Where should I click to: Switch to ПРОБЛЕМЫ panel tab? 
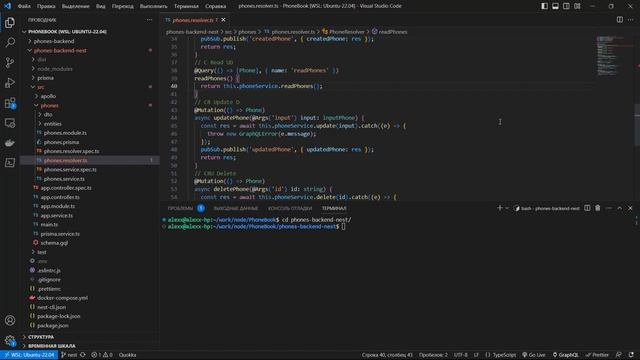[x=180, y=209]
